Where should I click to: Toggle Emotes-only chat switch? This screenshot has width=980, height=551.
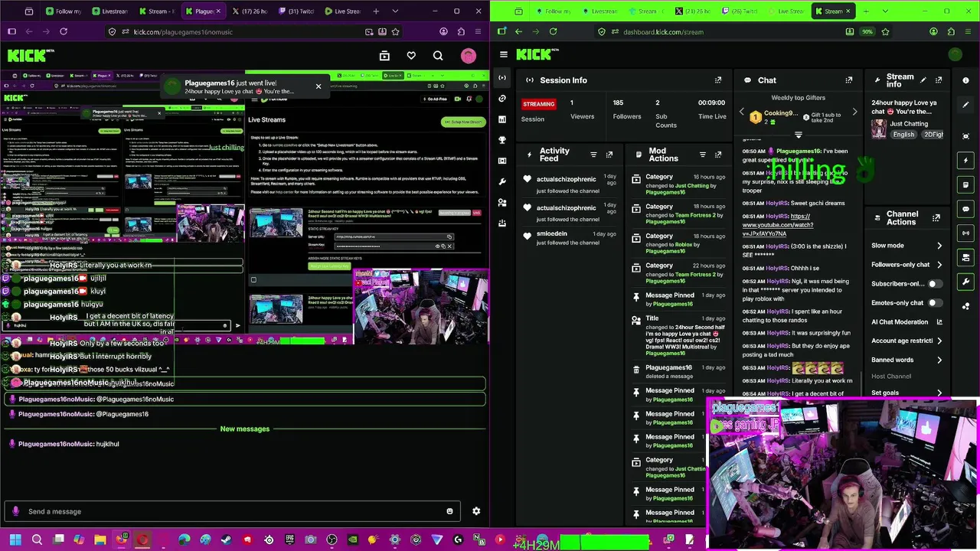(x=934, y=302)
